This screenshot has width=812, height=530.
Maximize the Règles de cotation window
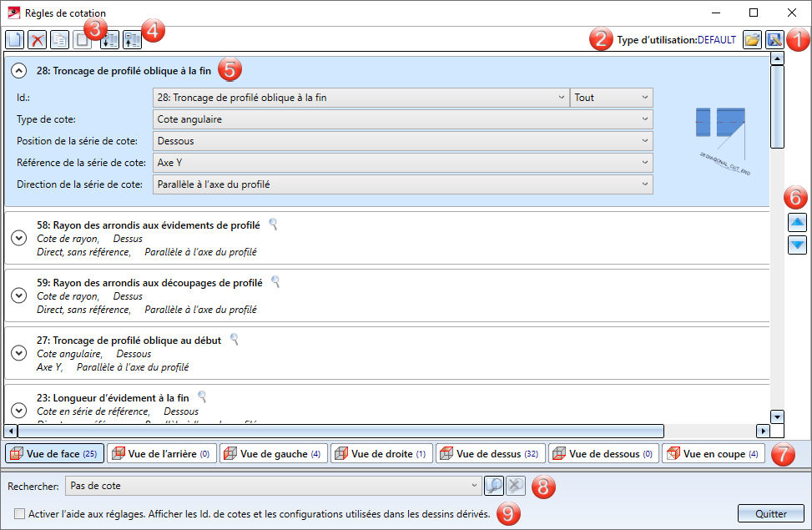tap(754, 13)
